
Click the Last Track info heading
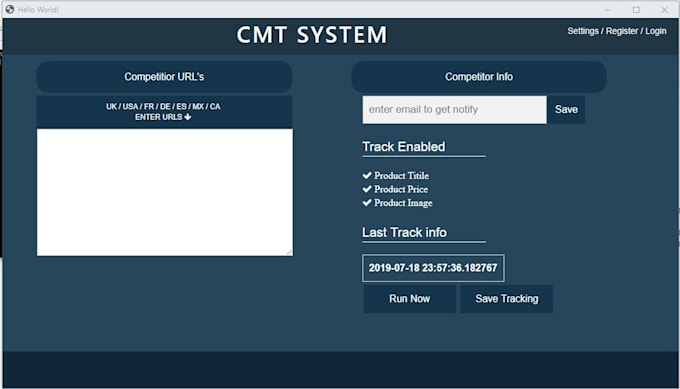click(x=405, y=232)
